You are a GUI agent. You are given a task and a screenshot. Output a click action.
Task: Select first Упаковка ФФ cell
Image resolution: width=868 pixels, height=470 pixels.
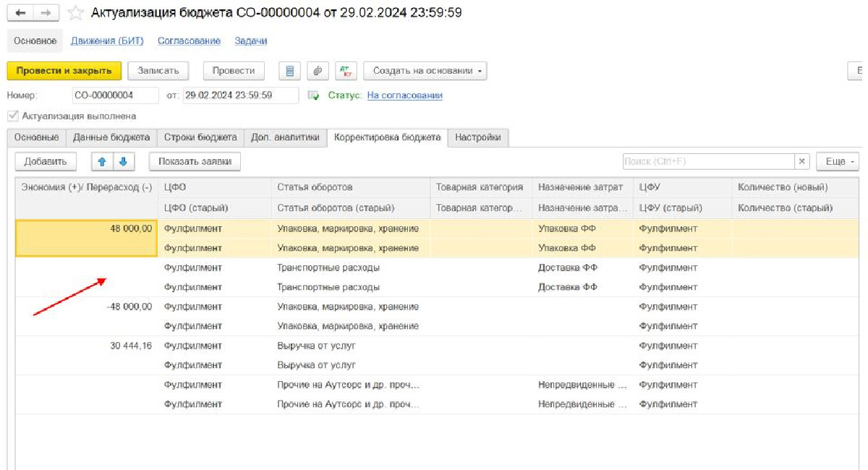583,228
